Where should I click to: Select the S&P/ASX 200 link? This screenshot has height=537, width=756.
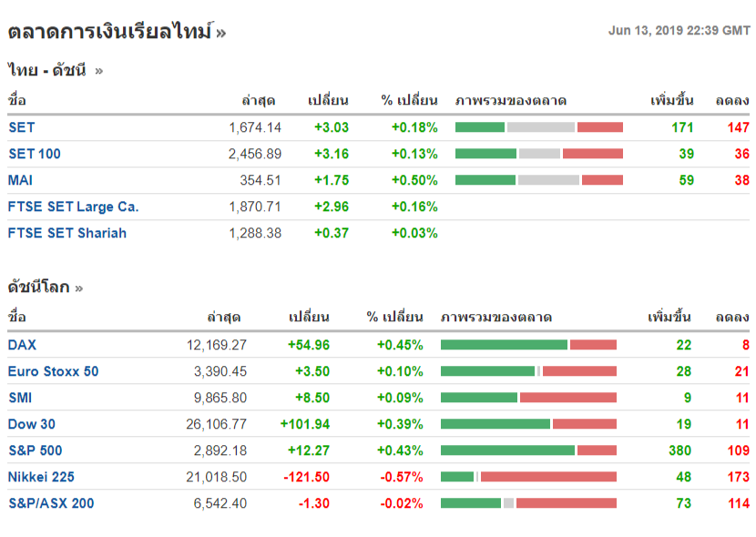click(x=51, y=503)
